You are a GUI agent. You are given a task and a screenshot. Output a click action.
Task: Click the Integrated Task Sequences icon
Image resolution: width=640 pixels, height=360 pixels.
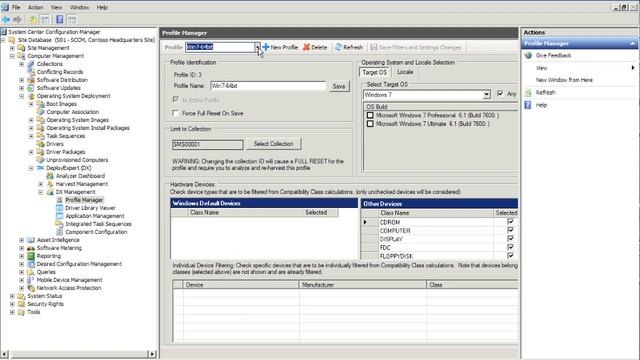60,224
